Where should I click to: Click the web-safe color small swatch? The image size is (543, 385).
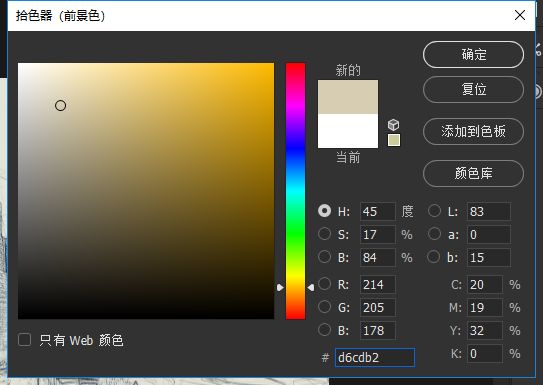pos(394,140)
